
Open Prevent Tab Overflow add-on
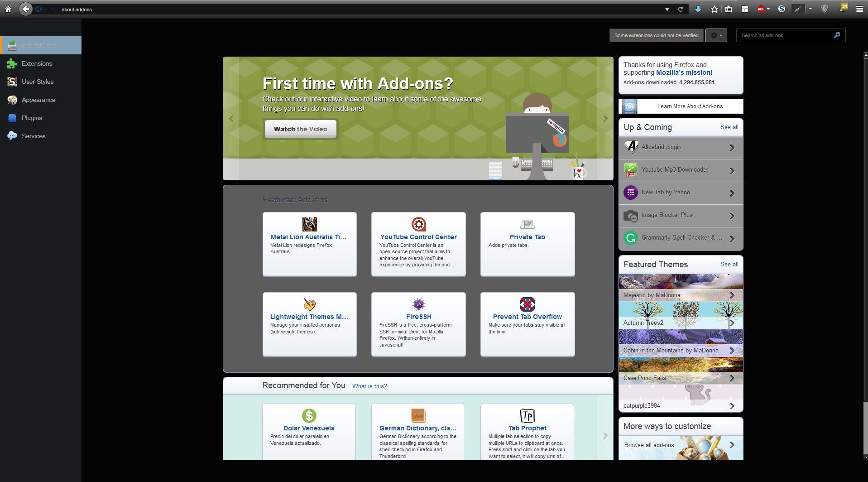click(x=528, y=324)
